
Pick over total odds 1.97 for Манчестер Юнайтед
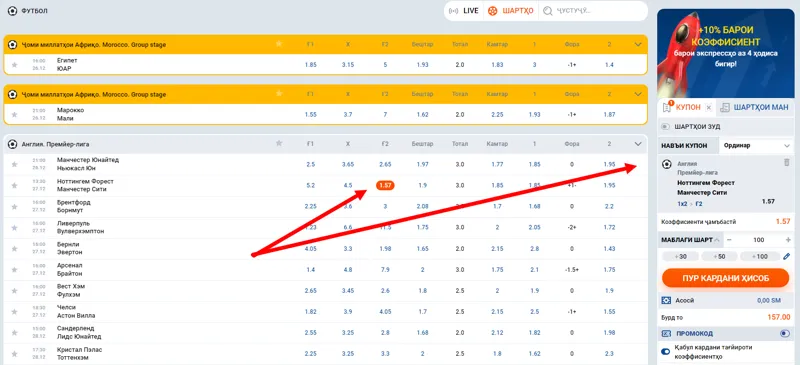pos(422,164)
